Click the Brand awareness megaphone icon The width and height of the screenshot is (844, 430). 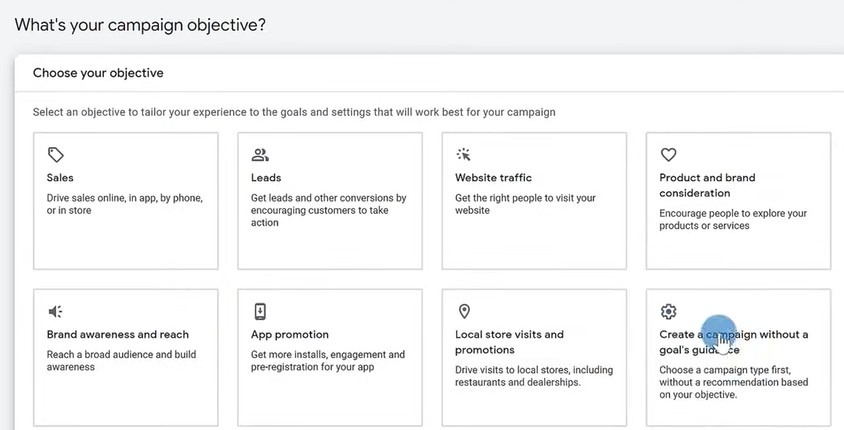[x=56, y=312]
